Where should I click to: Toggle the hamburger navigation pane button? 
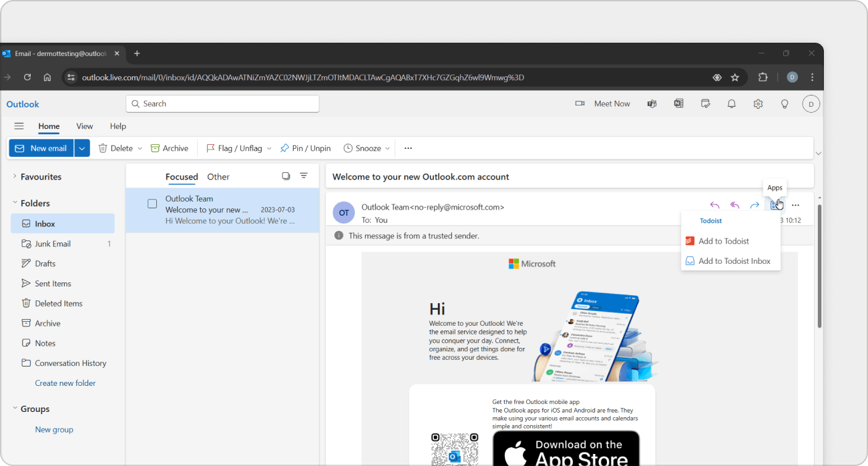[x=19, y=126]
